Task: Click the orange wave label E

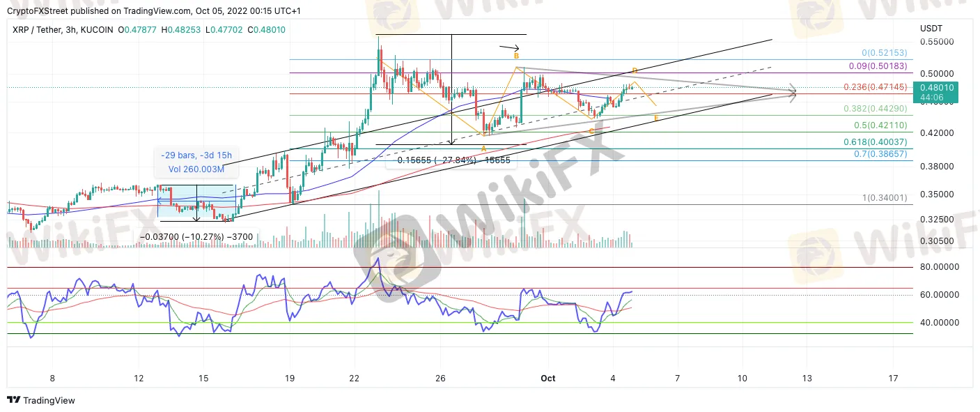Action: click(x=657, y=120)
